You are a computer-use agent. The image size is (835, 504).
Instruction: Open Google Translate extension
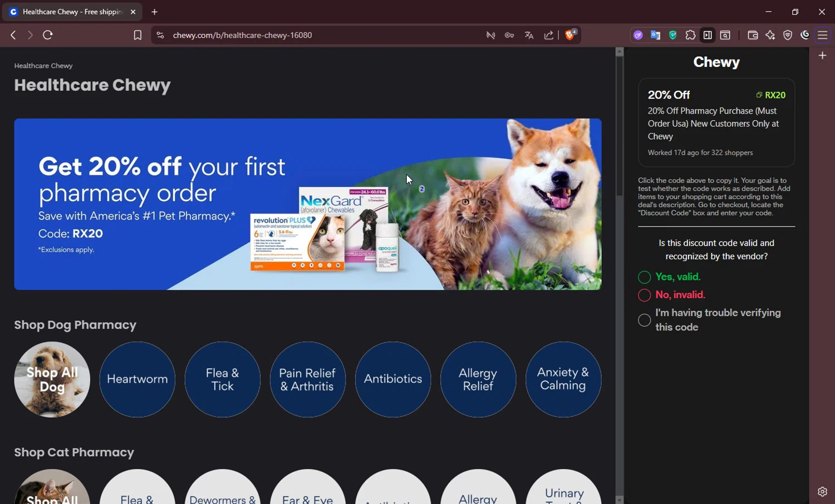[656, 35]
